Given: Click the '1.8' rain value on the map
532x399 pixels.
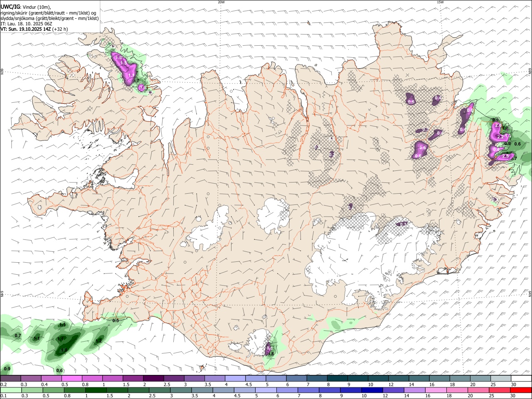Looking at the screenshot, I should 64,350.
